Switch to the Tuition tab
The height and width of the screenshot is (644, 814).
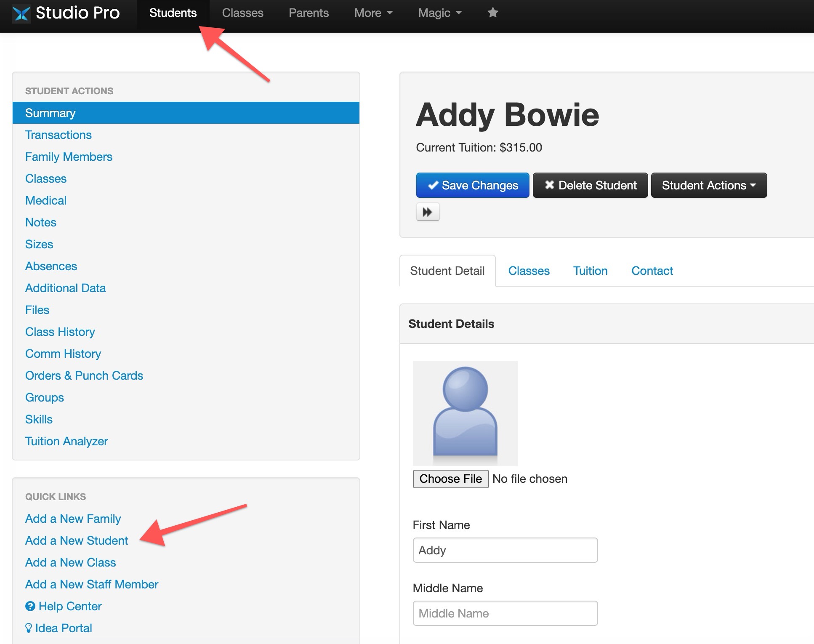pyautogui.click(x=590, y=271)
